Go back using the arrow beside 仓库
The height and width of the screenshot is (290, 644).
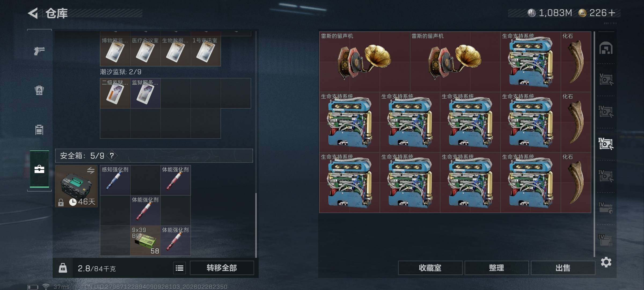pyautogui.click(x=33, y=13)
